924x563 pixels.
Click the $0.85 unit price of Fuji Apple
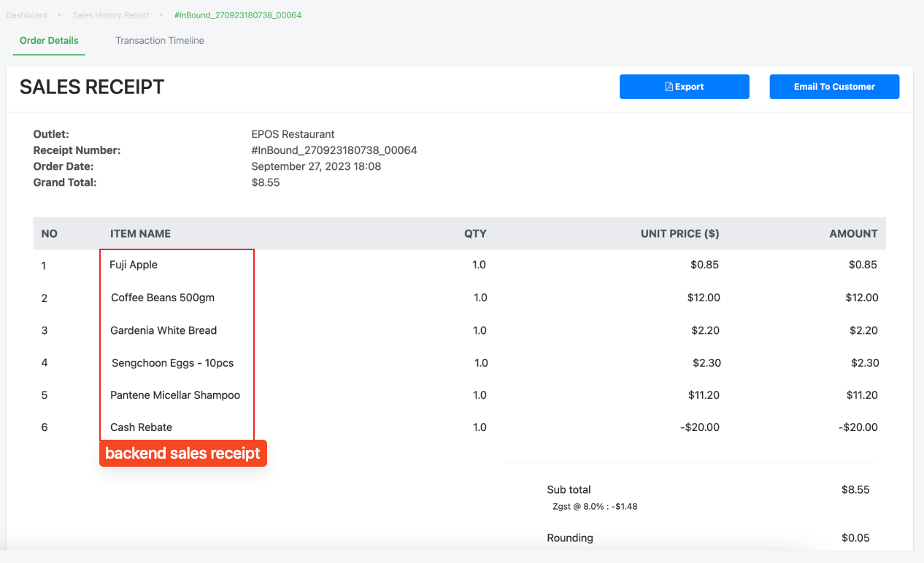[x=704, y=265]
